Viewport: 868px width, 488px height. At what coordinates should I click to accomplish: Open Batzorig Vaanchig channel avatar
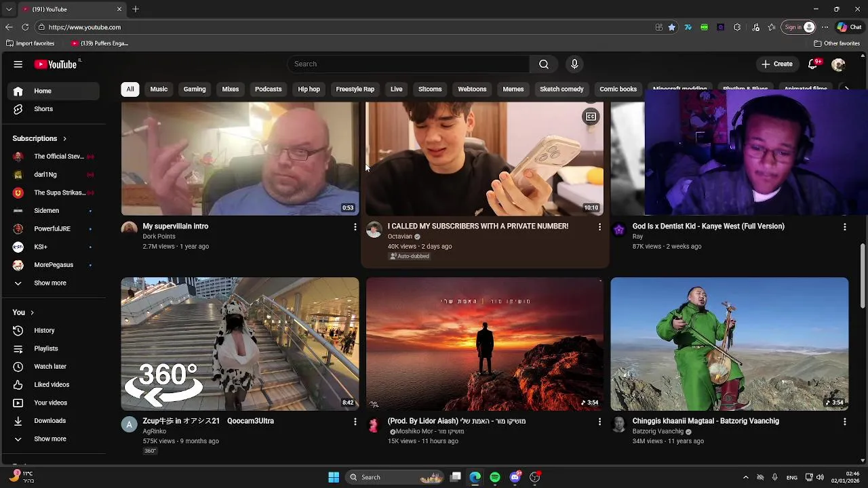[618, 424]
